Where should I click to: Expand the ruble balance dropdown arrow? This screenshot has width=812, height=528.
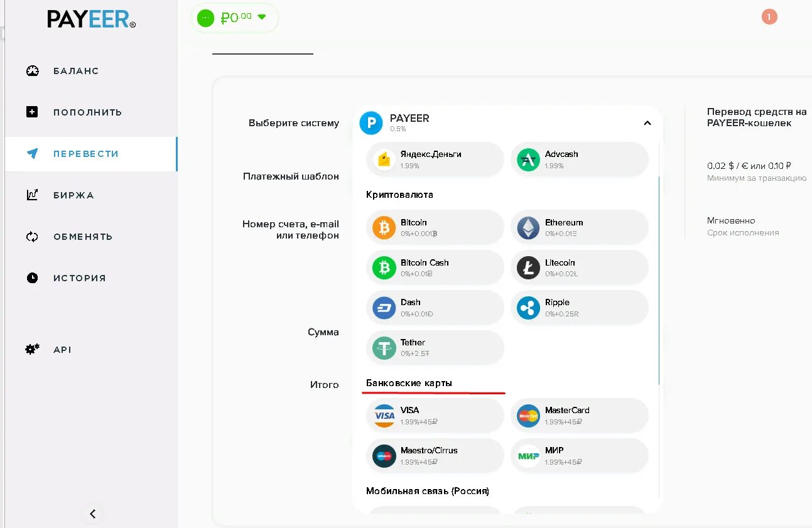(x=262, y=17)
